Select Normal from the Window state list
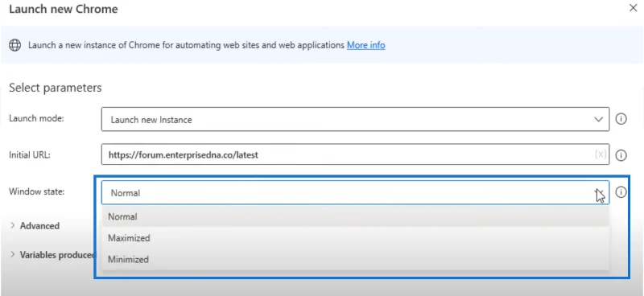Viewport: 644px width, 296px height. [x=355, y=216]
